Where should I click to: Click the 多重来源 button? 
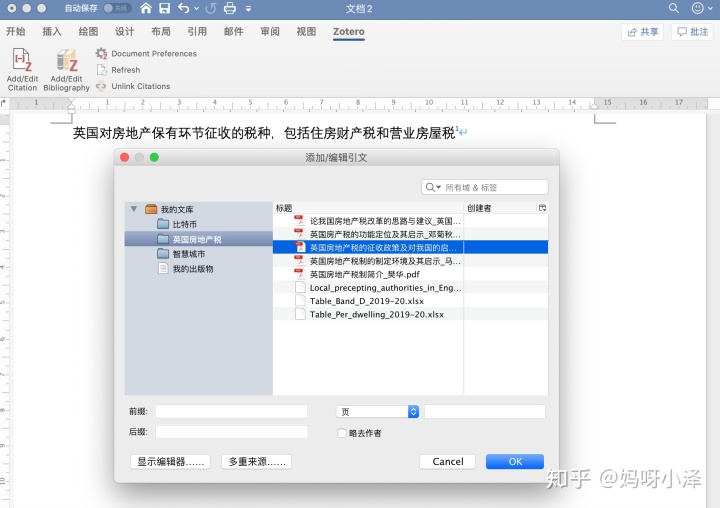pos(257,462)
